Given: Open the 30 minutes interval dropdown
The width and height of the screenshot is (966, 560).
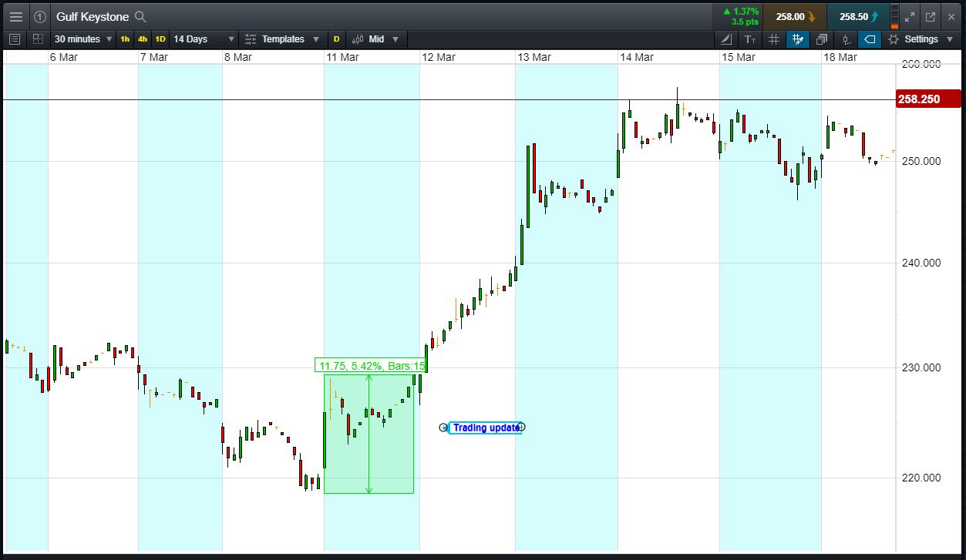Looking at the screenshot, I should (83, 39).
